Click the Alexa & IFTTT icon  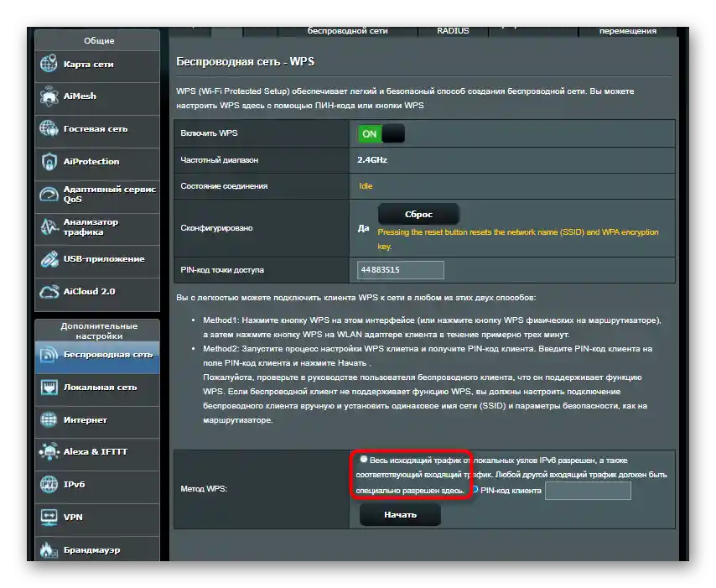(x=49, y=451)
